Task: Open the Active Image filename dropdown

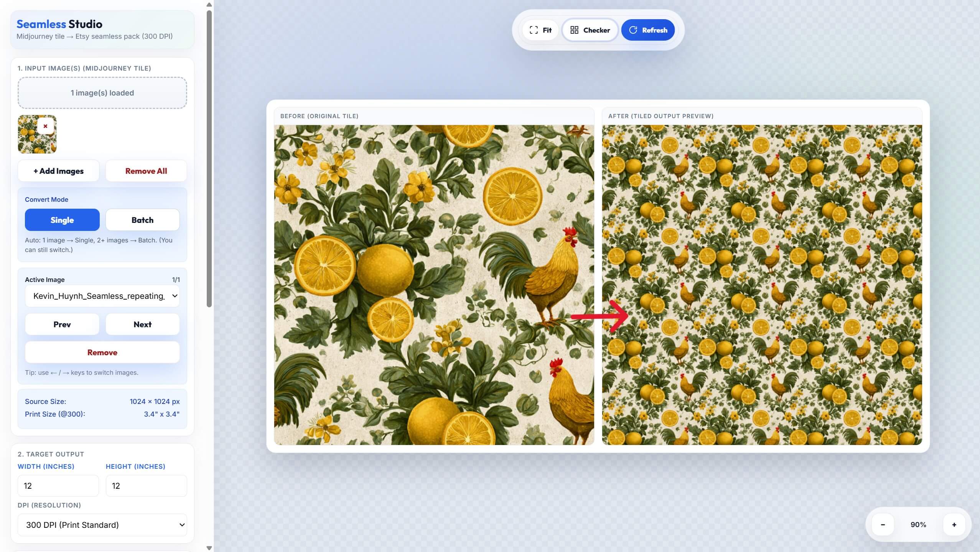Action: pyautogui.click(x=102, y=296)
